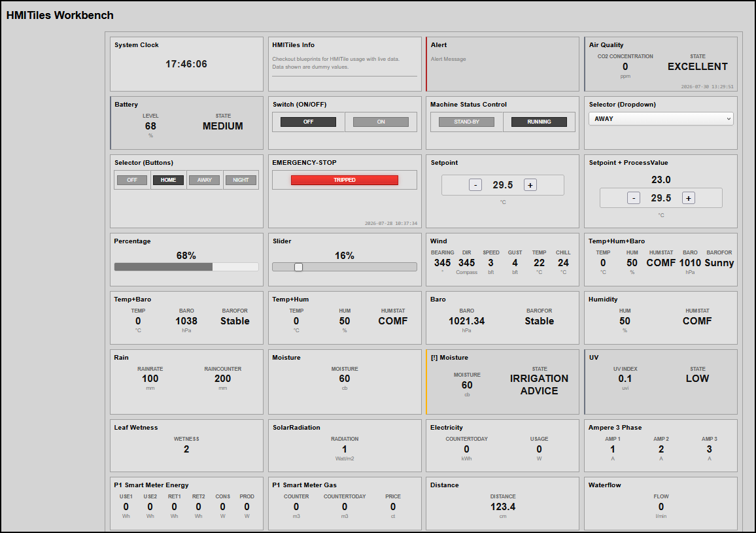Click the Battery state MEDIUM
This screenshot has height=533, width=756.
pos(223,126)
